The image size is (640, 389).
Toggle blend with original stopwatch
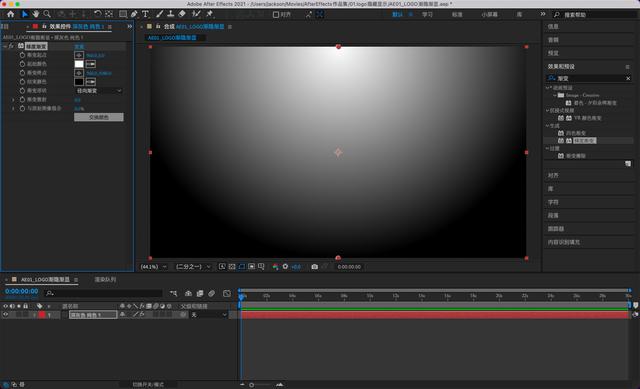point(22,109)
